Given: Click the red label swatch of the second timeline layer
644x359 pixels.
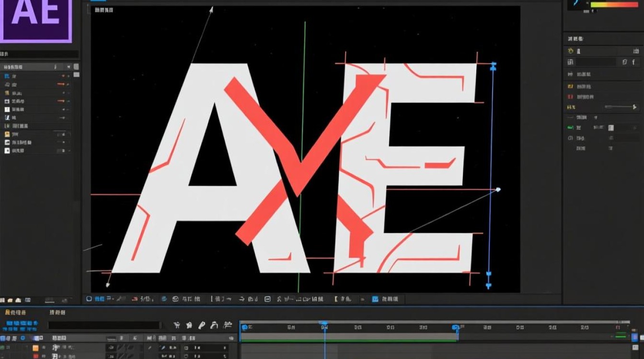Looking at the screenshot, I should [x=35, y=356].
